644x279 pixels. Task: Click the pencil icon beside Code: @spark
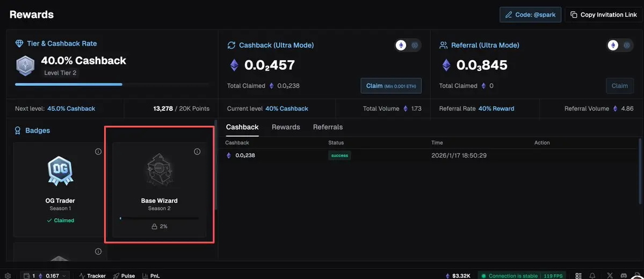508,15
